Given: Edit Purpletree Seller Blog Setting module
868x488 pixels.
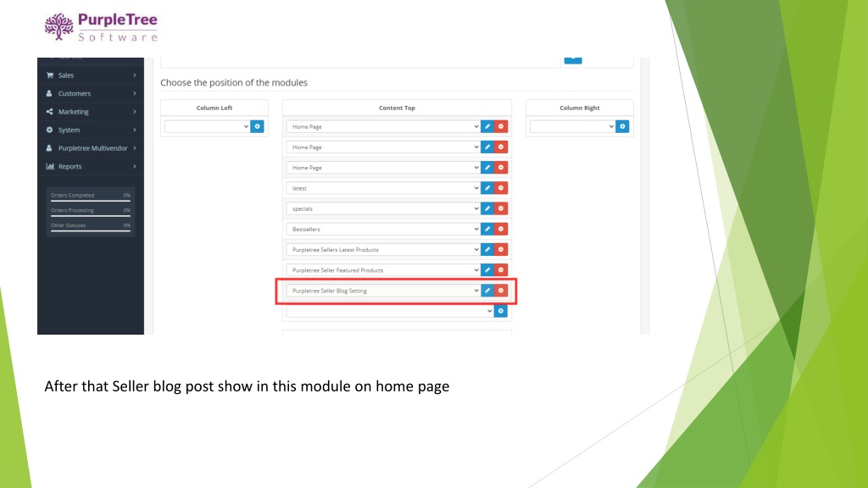Looking at the screenshot, I should (487, 291).
